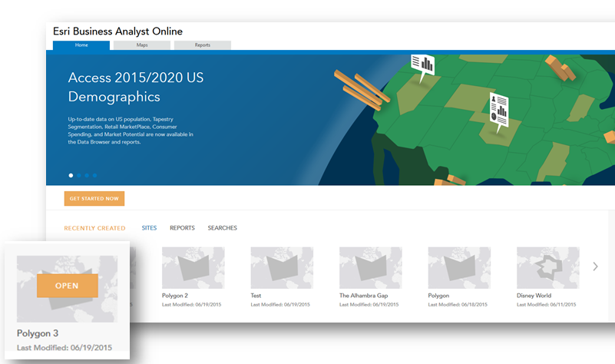Open the Test site thumbnail
This screenshot has width=615, height=364.
click(282, 268)
